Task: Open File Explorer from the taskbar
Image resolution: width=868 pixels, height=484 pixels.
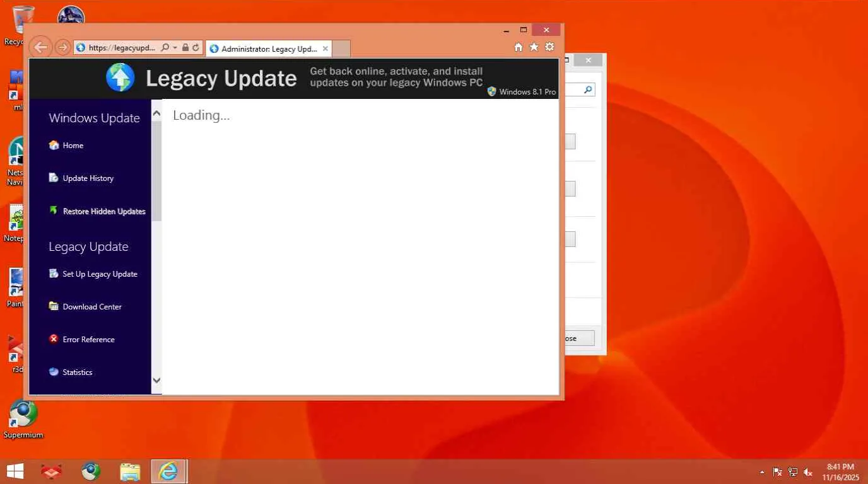Action: [130, 471]
